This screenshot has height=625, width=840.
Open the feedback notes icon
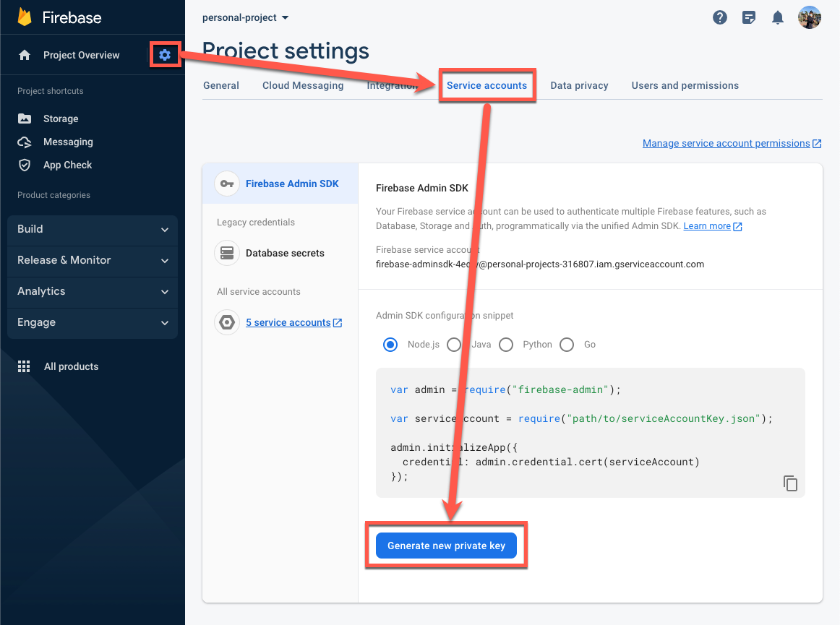pos(749,17)
